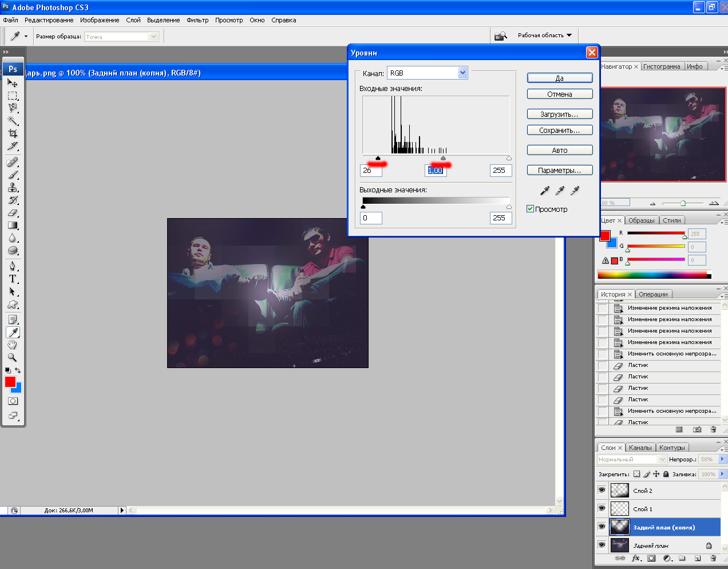Click the red foreground color swatch in toolbox
This screenshot has width=728, height=569.
coord(10,382)
